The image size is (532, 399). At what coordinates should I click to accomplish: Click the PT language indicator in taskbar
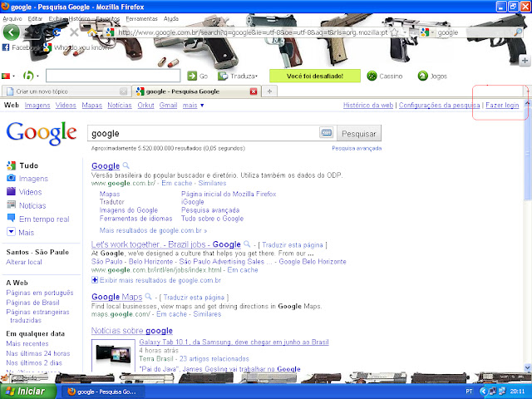pyautogui.click(x=469, y=392)
